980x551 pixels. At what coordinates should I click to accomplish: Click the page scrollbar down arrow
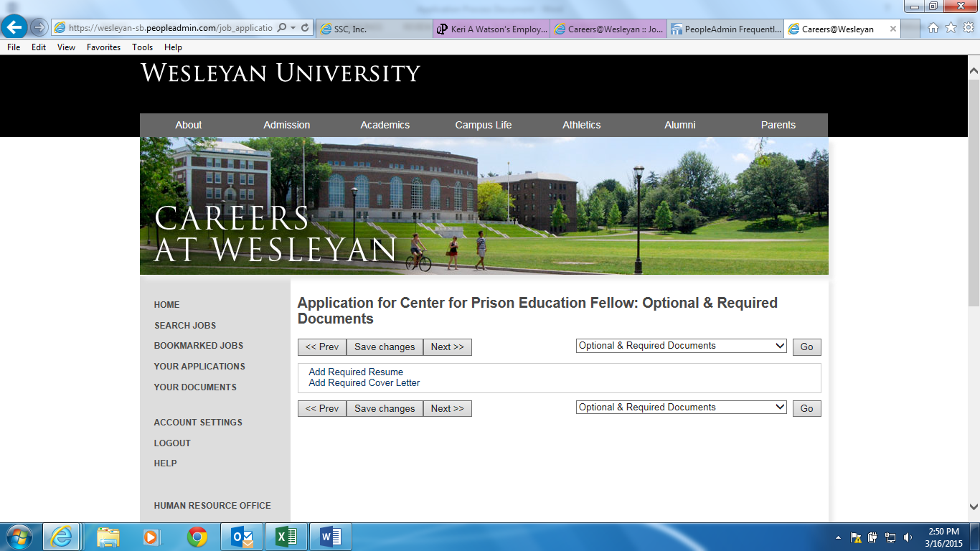pyautogui.click(x=974, y=507)
